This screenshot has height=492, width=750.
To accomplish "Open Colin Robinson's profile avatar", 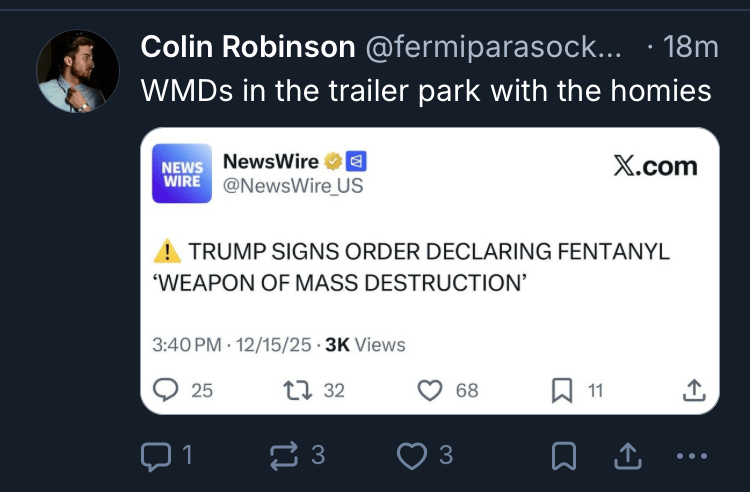I will click(77, 71).
